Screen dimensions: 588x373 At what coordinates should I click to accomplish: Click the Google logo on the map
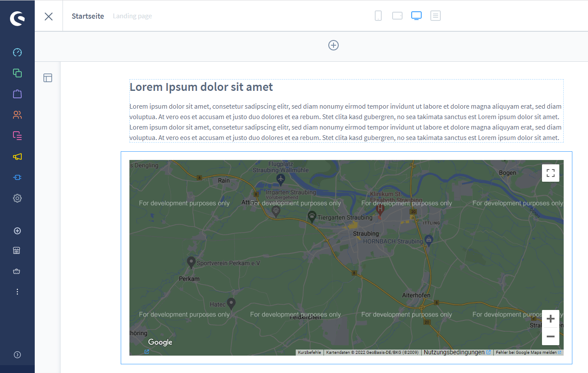click(160, 342)
